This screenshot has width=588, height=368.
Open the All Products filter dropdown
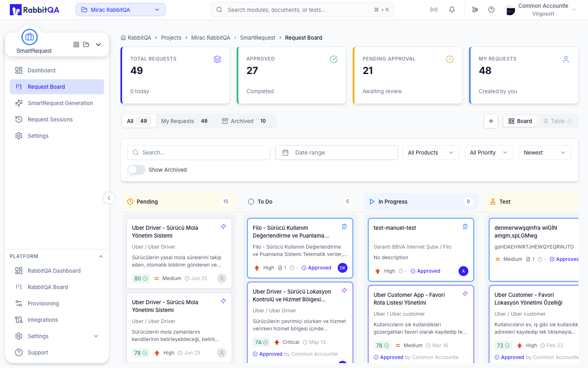[431, 153]
